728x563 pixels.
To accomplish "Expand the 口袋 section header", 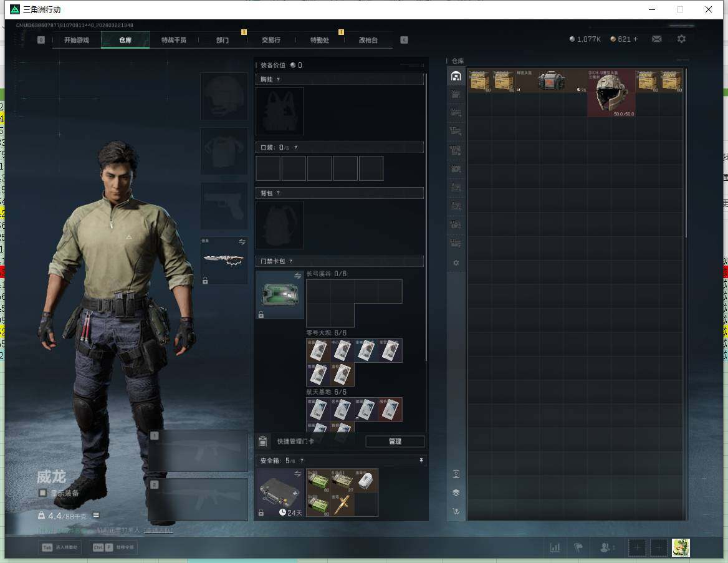I will point(340,147).
